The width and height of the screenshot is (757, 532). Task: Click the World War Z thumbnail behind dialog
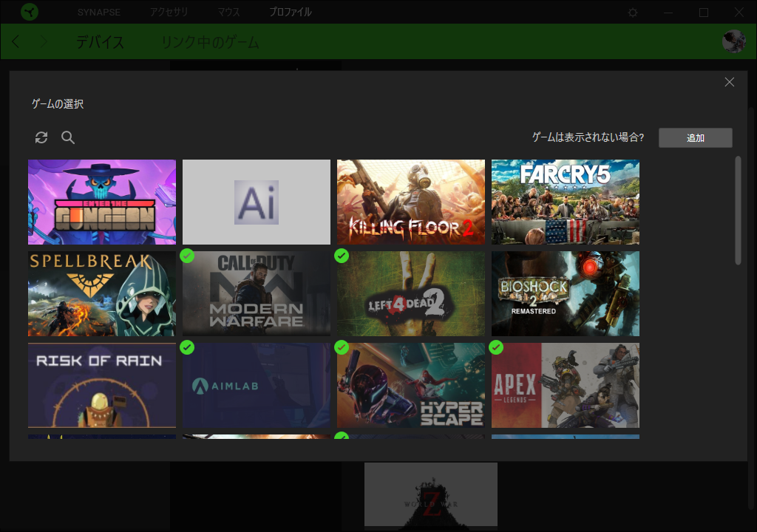(x=431, y=494)
